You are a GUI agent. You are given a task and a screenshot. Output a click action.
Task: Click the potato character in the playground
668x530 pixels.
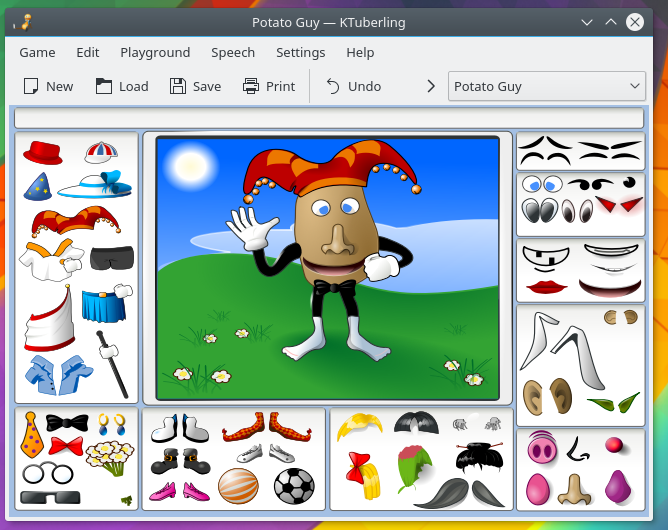click(328, 245)
